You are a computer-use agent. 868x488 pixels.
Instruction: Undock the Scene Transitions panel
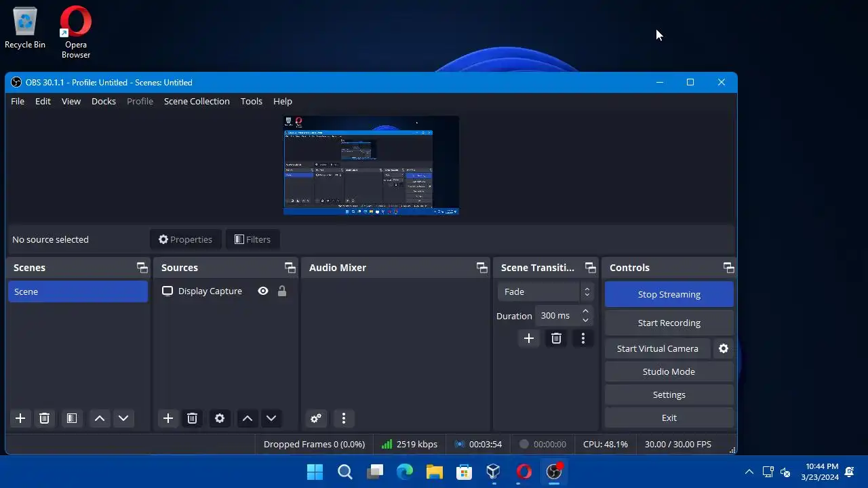click(590, 268)
